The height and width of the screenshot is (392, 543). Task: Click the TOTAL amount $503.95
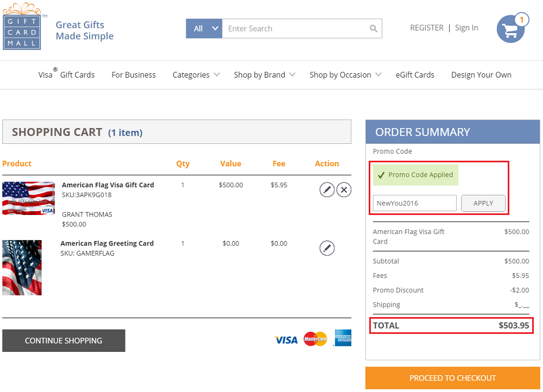514,326
